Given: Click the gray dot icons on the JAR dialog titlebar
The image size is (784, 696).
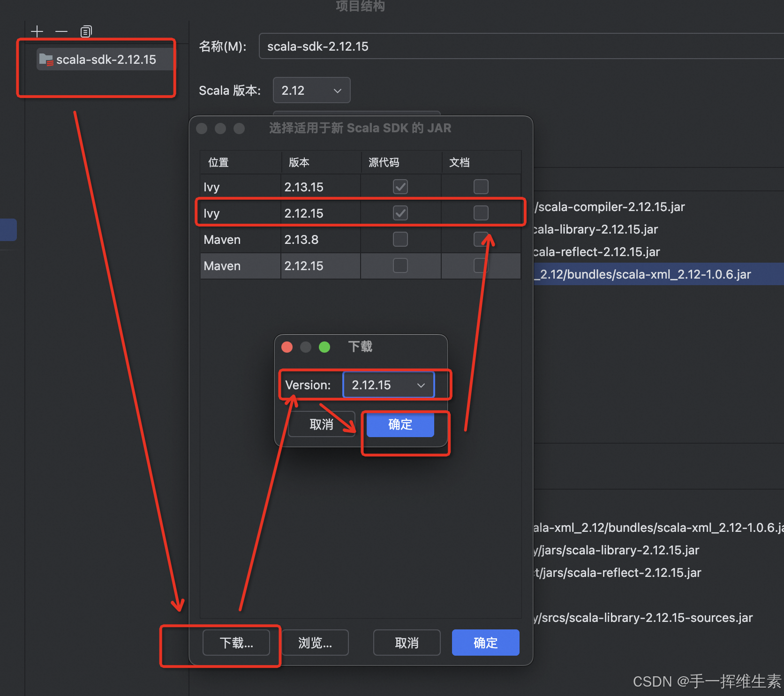Looking at the screenshot, I should pos(220,129).
